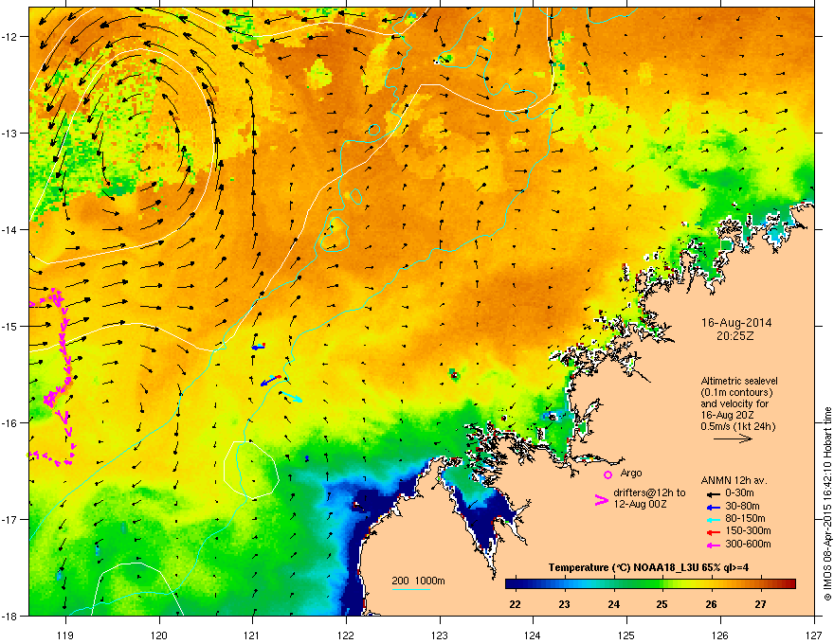Click the large cyan mooring current arrow on the map
The height and width of the screenshot is (644, 834).
tap(292, 397)
